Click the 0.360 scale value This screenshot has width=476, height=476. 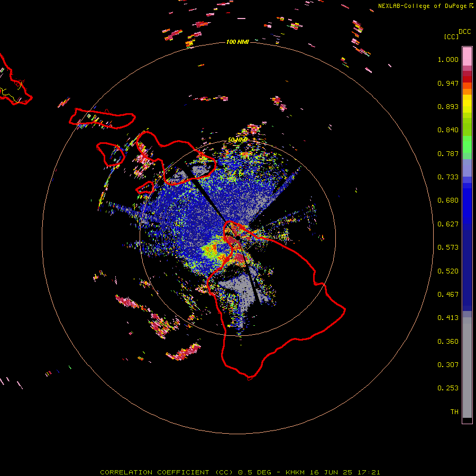(x=448, y=342)
